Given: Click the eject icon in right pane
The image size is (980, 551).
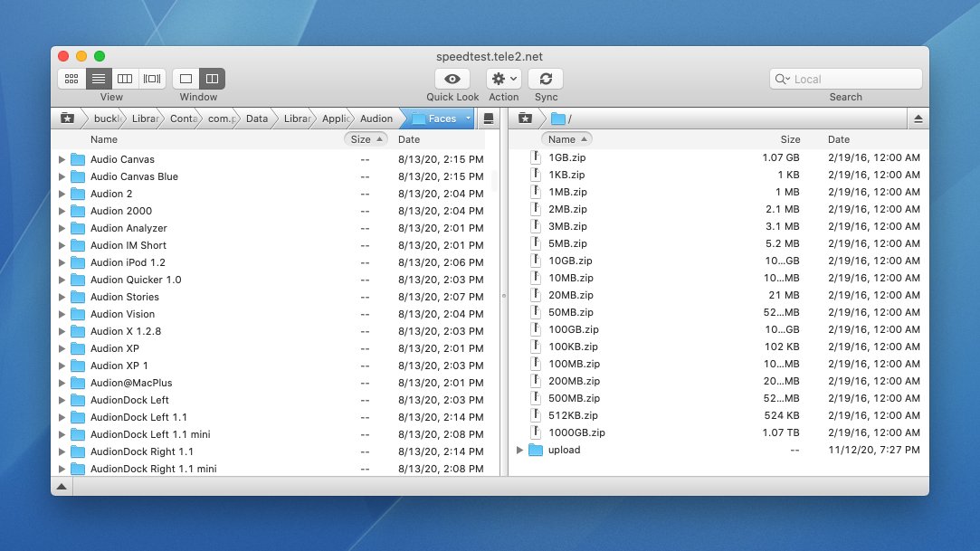Looking at the screenshot, I should click(918, 119).
